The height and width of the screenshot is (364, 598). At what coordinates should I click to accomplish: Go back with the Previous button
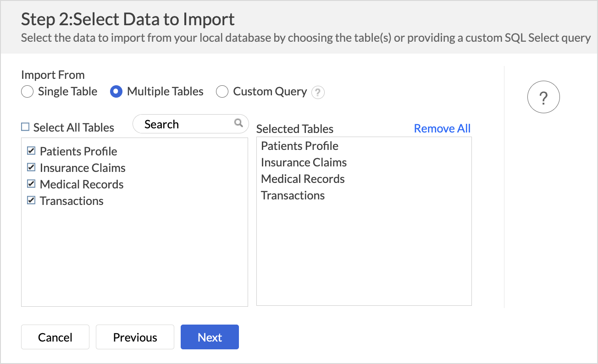(x=135, y=337)
